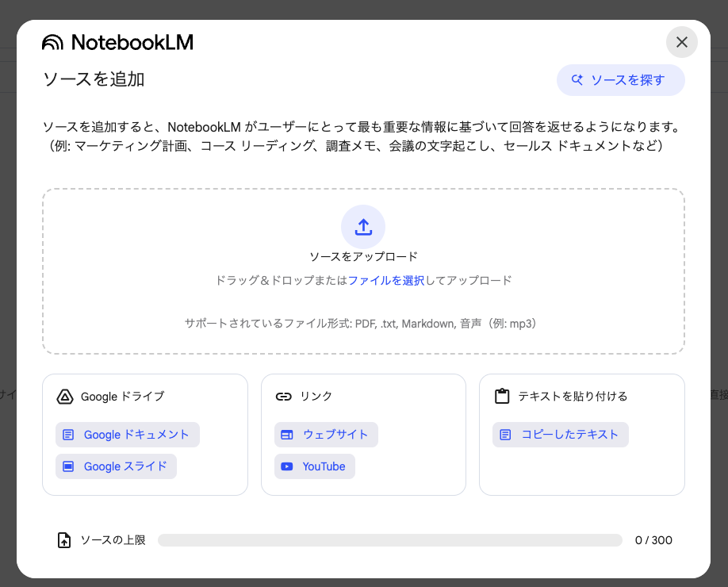This screenshot has width=728, height=587.
Task: Click the NotebookLM wordmark text
Action: tap(132, 42)
